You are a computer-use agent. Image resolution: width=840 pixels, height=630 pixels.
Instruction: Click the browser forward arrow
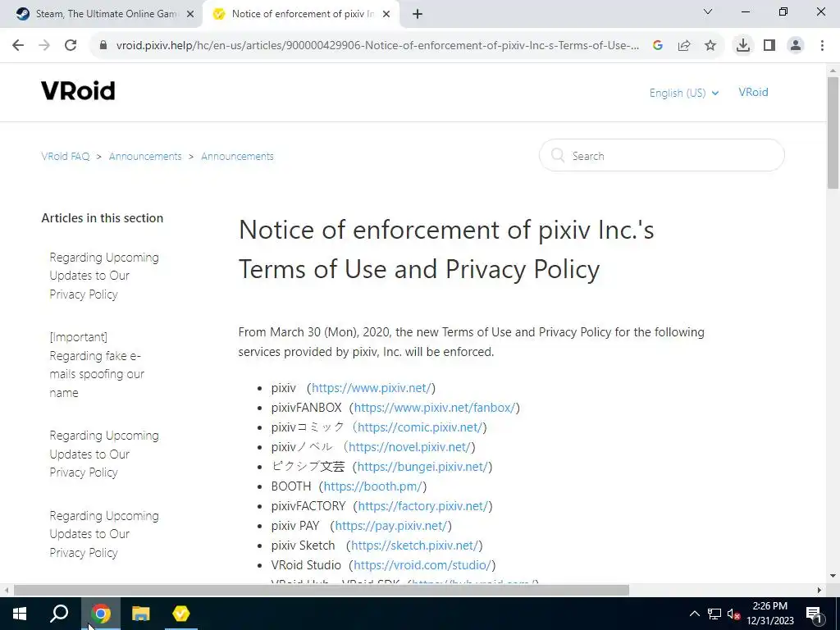click(44, 46)
